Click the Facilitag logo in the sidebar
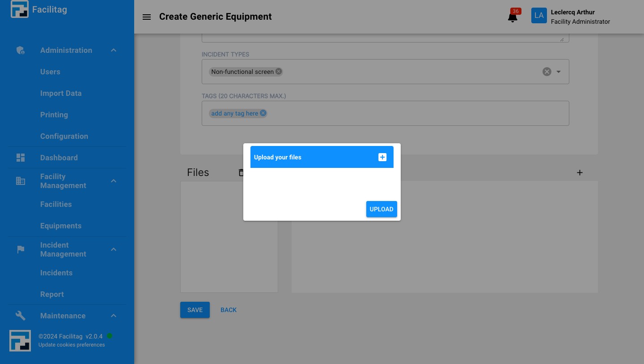 point(19,9)
